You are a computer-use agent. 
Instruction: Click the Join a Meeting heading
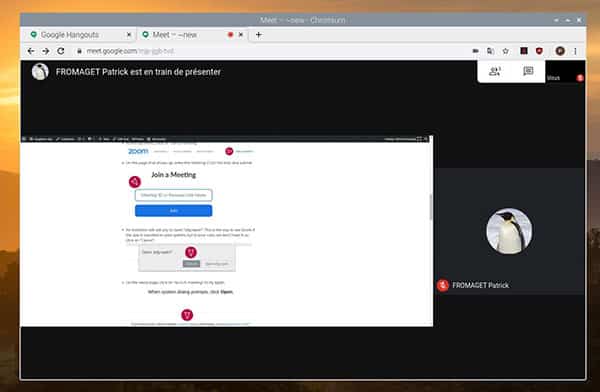click(x=174, y=175)
